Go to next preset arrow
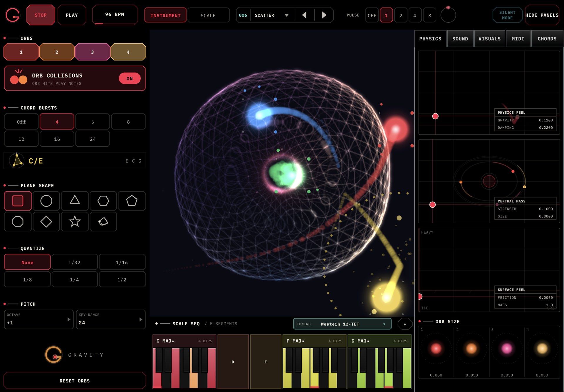Screen dimensions: 564x392 click(324, 15)
